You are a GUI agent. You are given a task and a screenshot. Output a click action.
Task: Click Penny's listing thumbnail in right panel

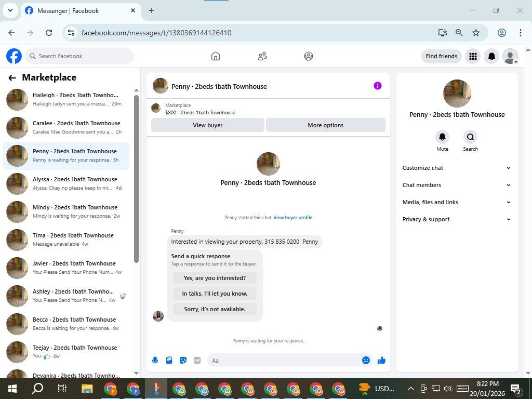pos(457,94)
